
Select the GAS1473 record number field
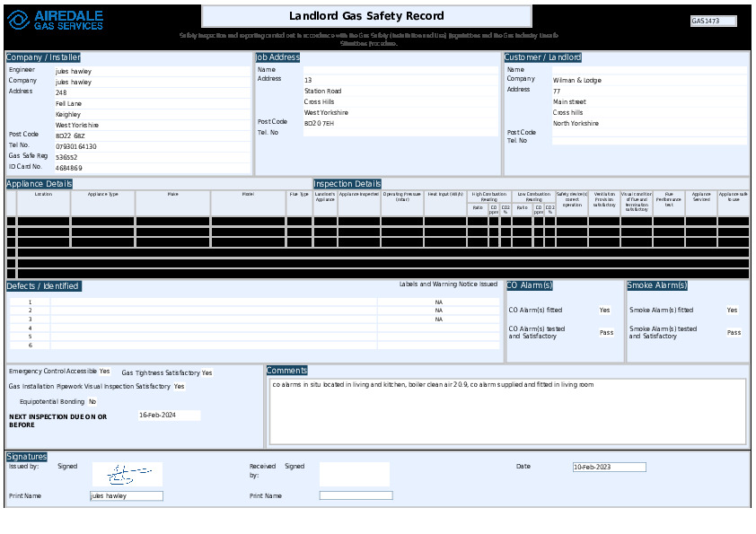[x=713, y=21]
